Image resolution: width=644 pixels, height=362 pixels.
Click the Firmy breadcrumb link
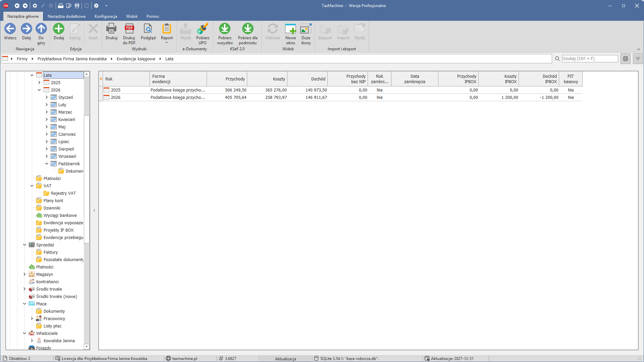[22, 59]
